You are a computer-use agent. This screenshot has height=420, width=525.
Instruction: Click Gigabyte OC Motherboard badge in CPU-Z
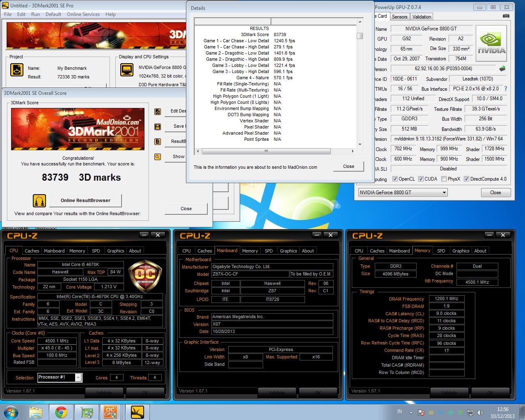click(x=145, y=277)
